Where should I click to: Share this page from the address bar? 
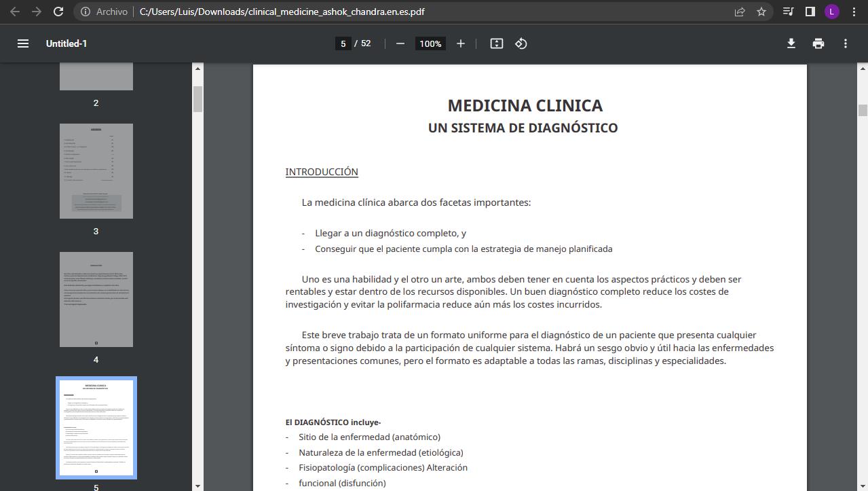740,12
